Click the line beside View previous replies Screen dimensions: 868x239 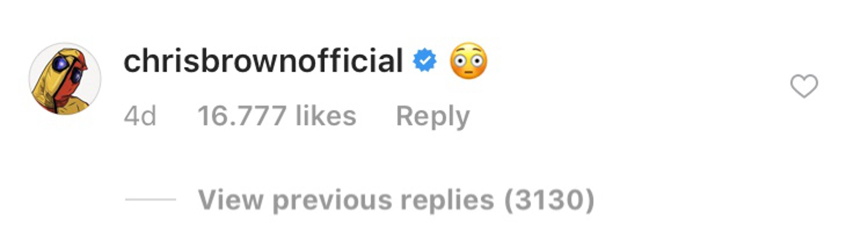pyautogui.click(x=151, y=200)
